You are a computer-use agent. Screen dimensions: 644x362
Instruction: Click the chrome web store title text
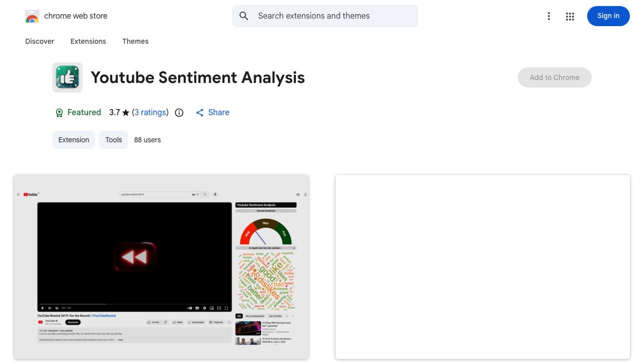click(76, 16)
